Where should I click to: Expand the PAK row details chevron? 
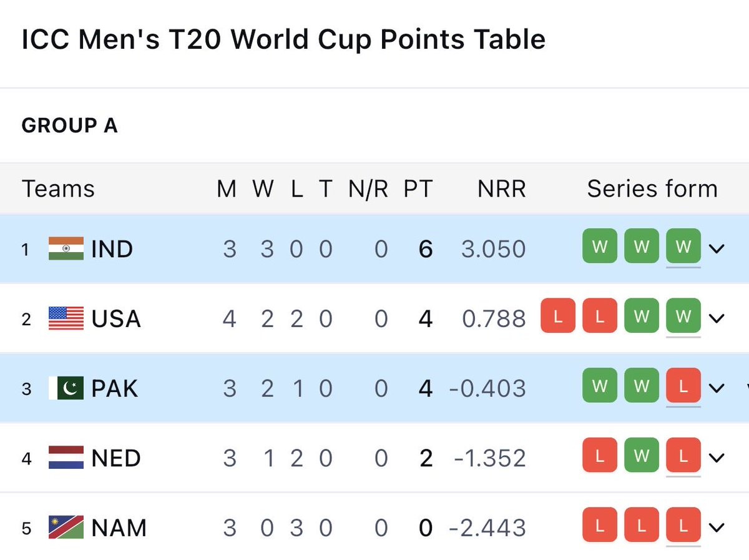(717, 388)
